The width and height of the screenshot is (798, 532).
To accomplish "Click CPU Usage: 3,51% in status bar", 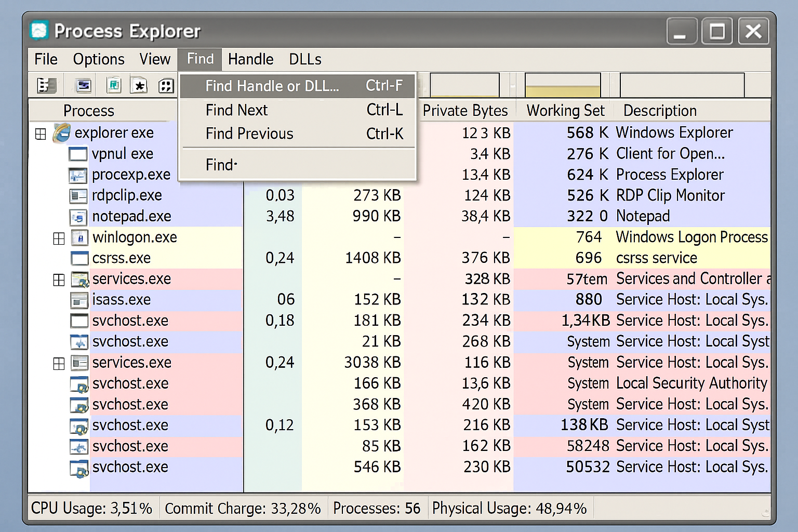I will (92, 508).
